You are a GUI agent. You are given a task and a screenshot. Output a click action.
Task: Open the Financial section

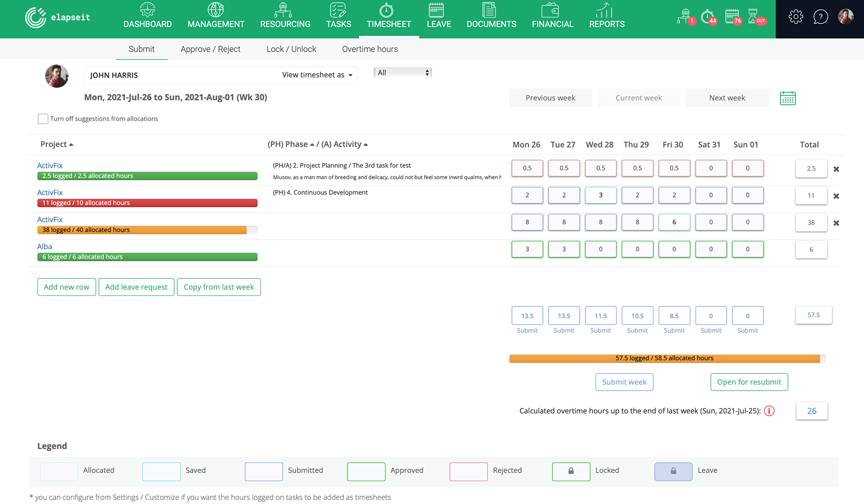click(x=553, y=16)
